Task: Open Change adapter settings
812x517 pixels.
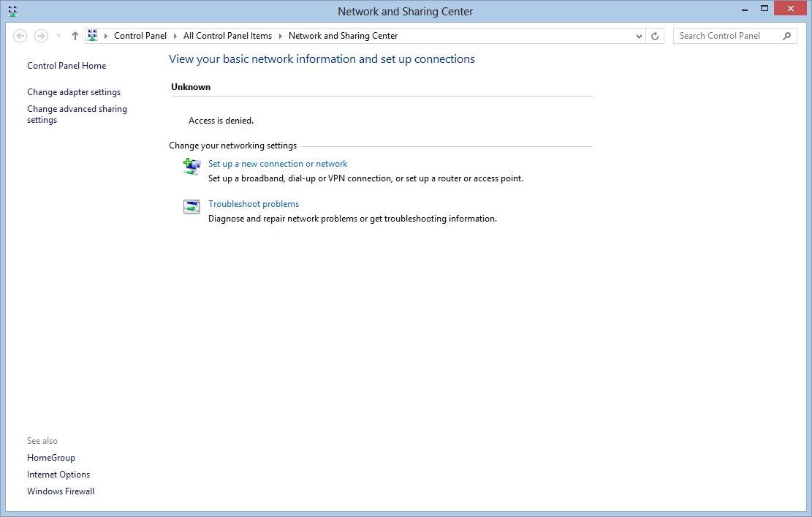Action: click(74, 92)
